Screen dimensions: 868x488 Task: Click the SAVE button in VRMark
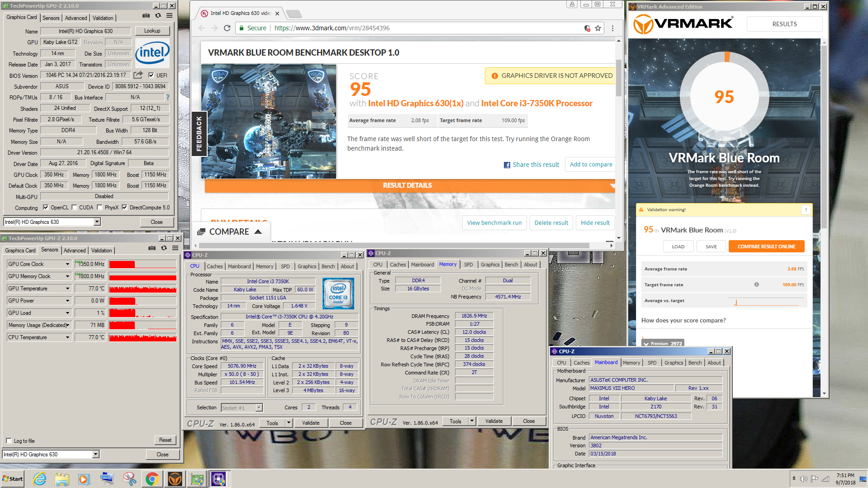[x=711, y=246]
